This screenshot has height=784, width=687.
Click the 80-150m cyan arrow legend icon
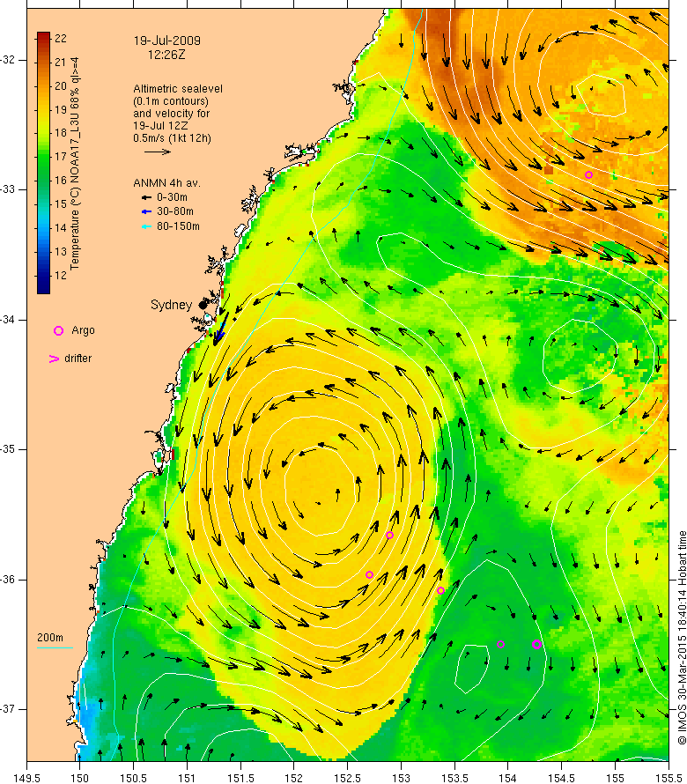[x=146, y=226]
